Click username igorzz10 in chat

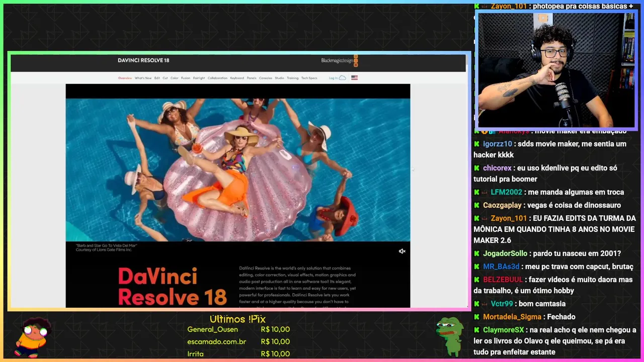(497, 144)
